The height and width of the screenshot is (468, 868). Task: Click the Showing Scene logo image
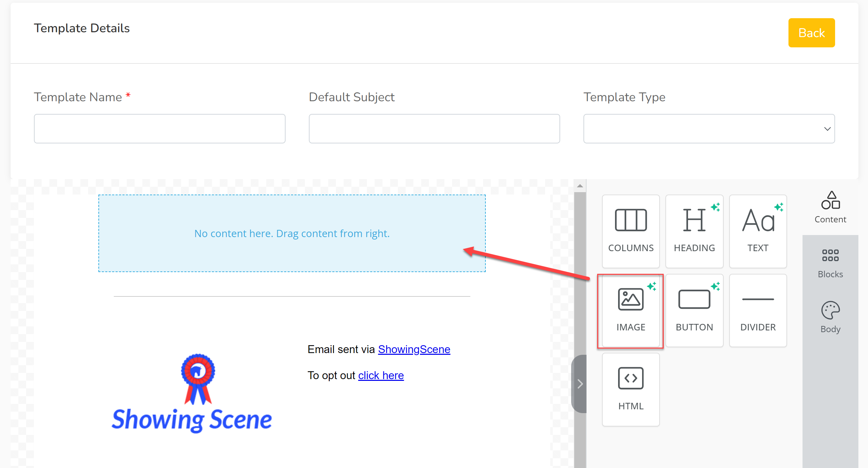coord(192,393)
